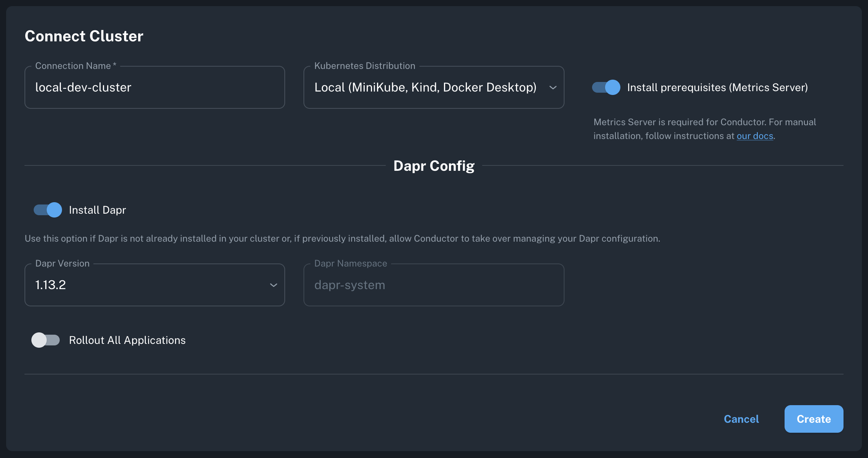Click the Dapr Namespace field
868x458 pixels.
[434, 285]
